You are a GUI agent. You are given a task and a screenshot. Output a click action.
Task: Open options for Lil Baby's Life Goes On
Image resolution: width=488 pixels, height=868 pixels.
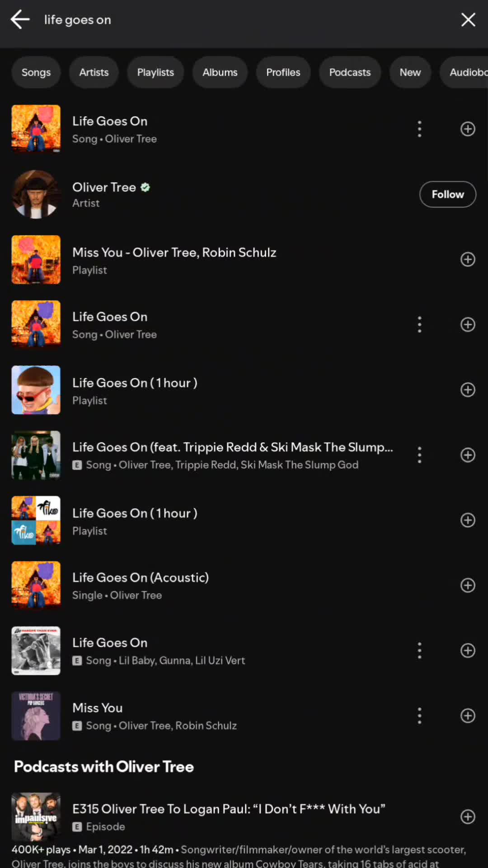[419, 651]
